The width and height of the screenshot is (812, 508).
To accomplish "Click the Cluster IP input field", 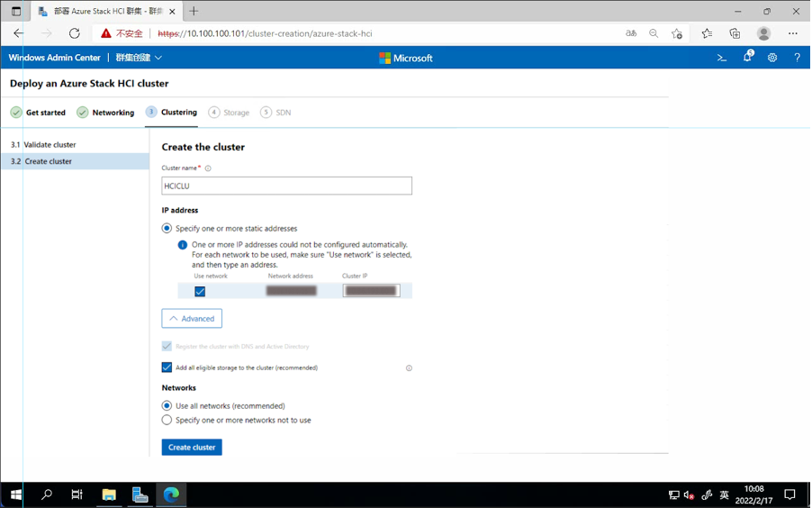I will 371,291.
